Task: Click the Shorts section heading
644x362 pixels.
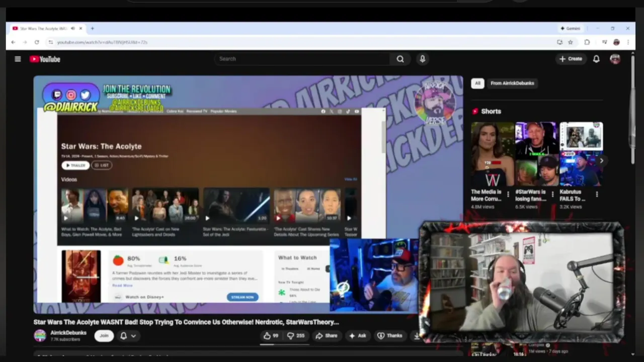Action: tap(491, 112)
